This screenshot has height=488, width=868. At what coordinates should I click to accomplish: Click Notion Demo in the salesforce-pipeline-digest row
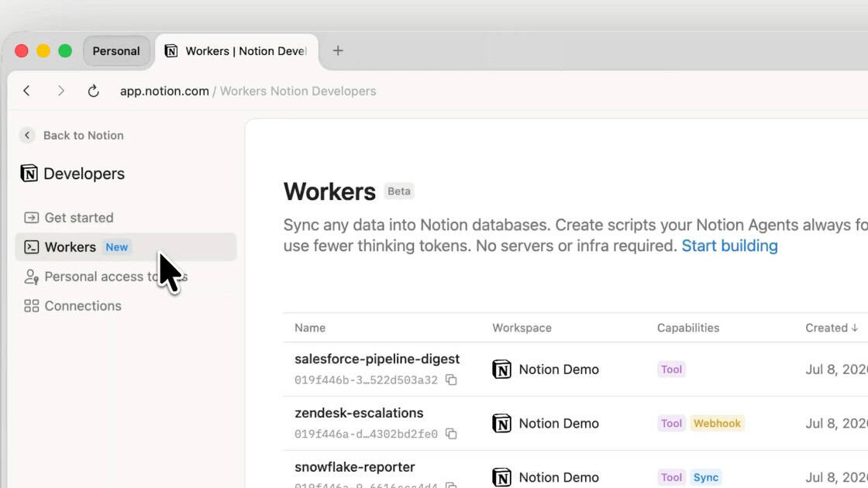pos(559,369)
